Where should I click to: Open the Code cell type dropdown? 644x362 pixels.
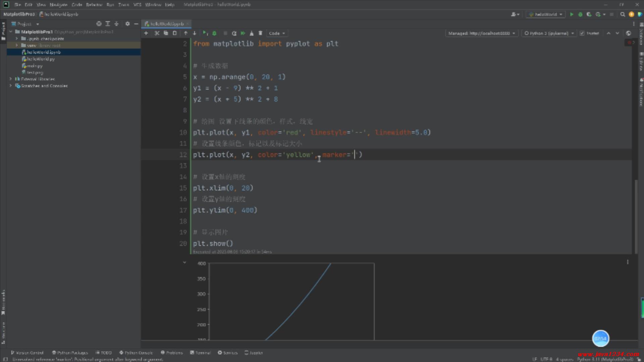277,33
